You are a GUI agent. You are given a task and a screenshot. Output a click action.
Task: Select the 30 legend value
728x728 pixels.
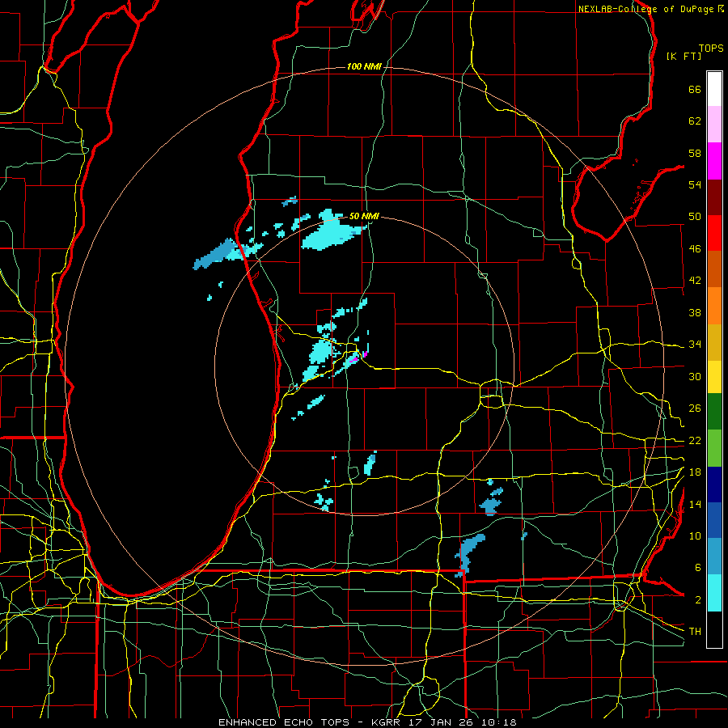tap(695, 376)
